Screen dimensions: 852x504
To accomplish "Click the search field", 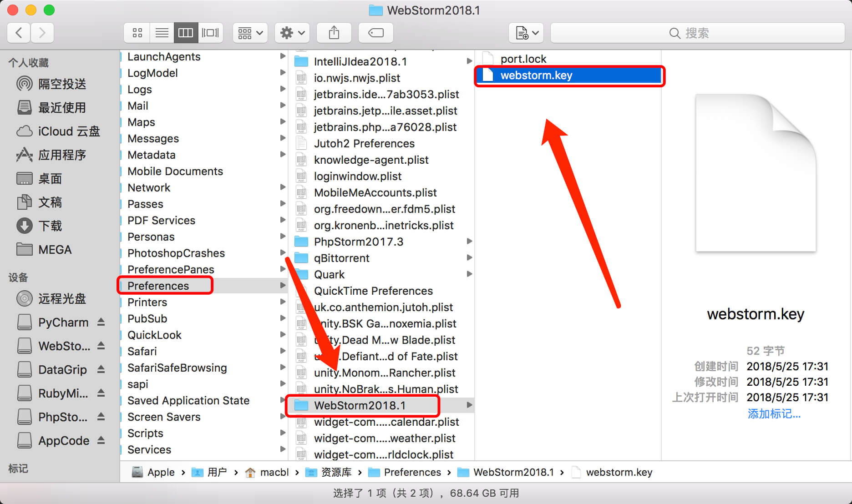I will tap(697, 33).
